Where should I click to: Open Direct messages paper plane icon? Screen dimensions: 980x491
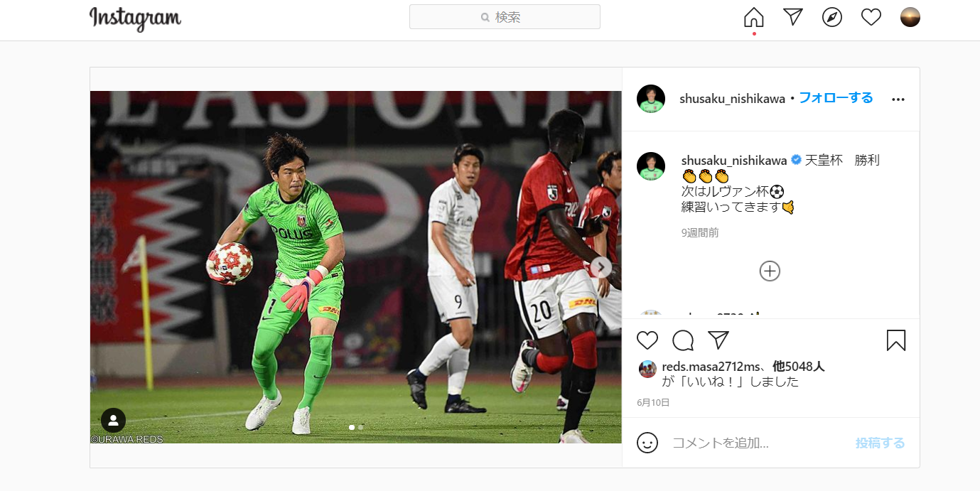click(793, 17)
